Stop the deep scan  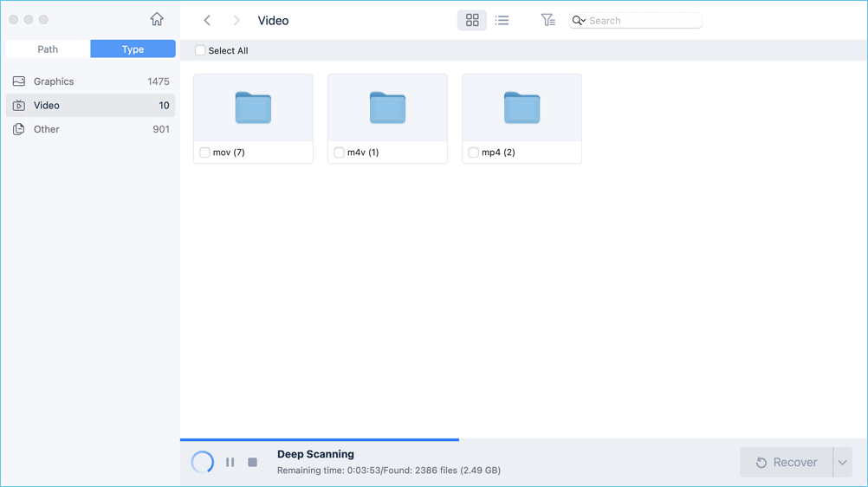252,462
